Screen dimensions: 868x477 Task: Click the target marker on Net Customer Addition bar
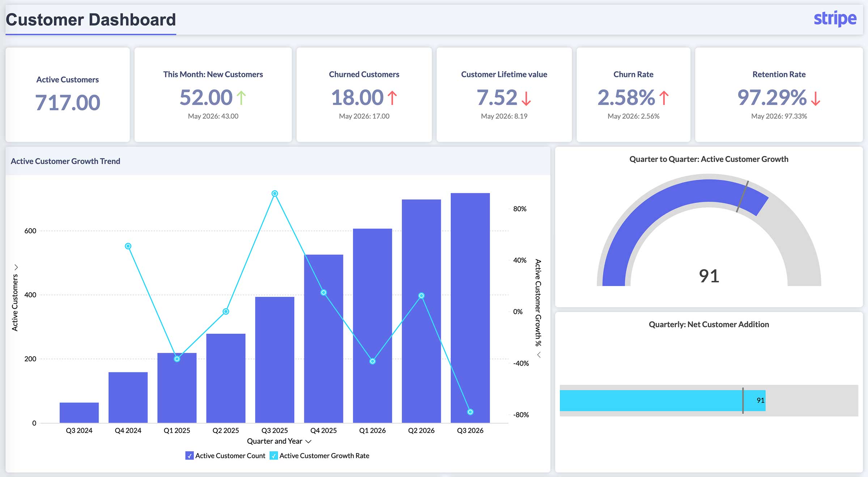(743, 400)
